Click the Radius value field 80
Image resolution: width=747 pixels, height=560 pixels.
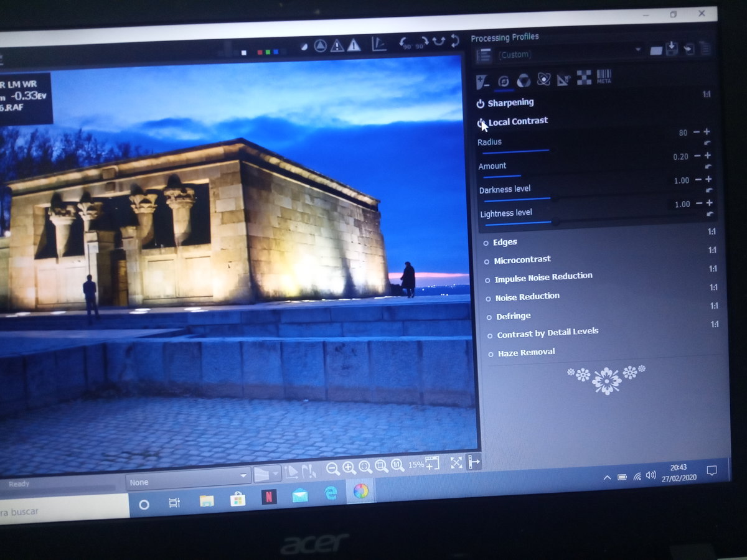[x=683, y=133]
